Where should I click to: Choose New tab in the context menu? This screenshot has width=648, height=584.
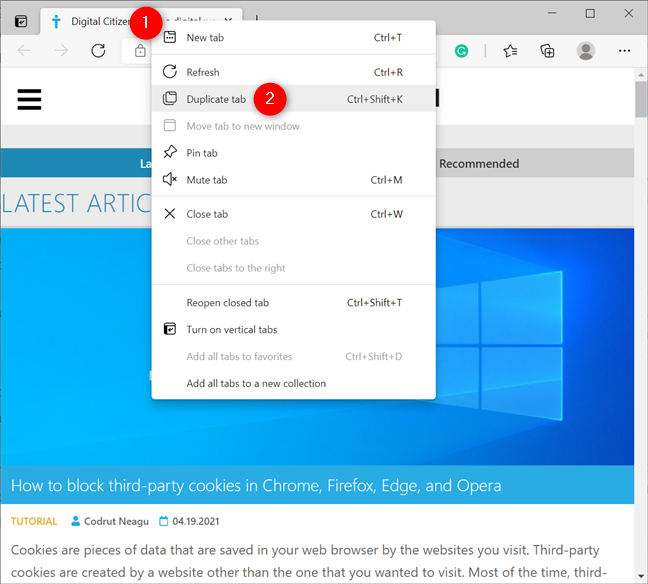pos(293,38)
